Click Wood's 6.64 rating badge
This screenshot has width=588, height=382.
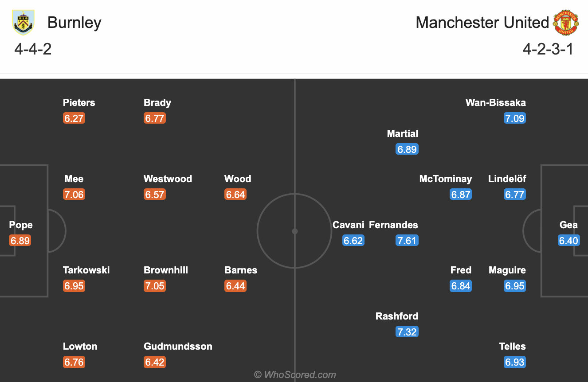click(235, 195)
